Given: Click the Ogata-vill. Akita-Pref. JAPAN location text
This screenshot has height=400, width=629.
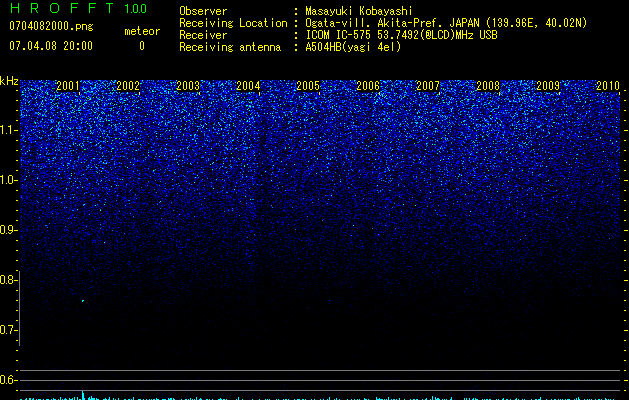Looking at the screenshot, I should 446,23.
